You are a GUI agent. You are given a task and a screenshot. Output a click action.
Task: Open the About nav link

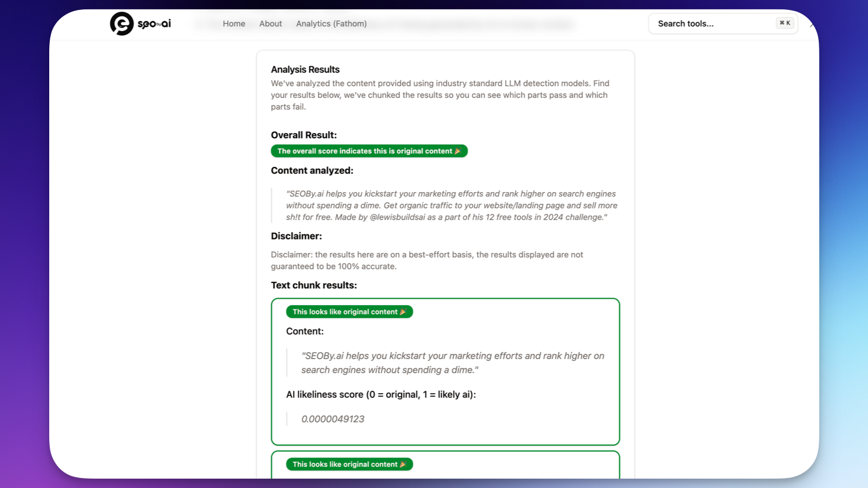[270, 23]
